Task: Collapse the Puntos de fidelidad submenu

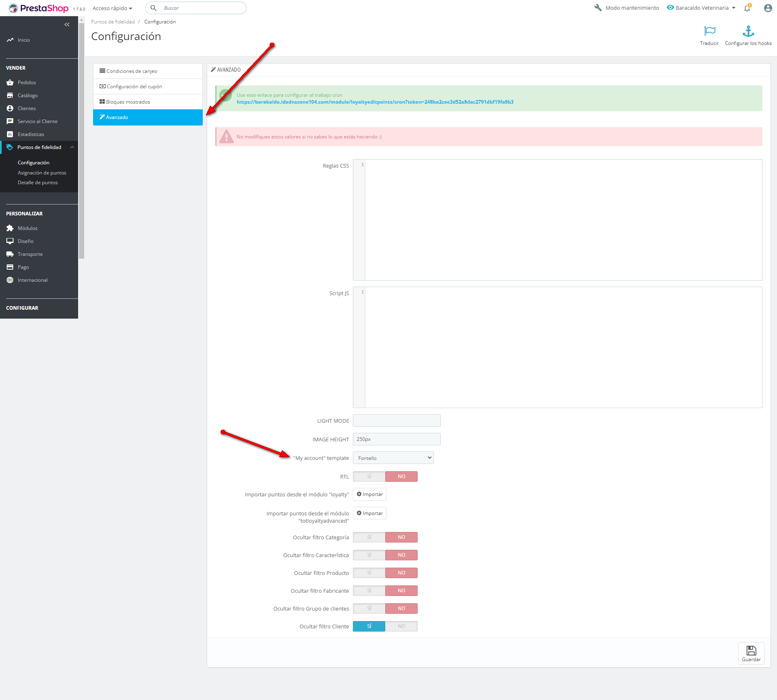Action: (72, 147)
